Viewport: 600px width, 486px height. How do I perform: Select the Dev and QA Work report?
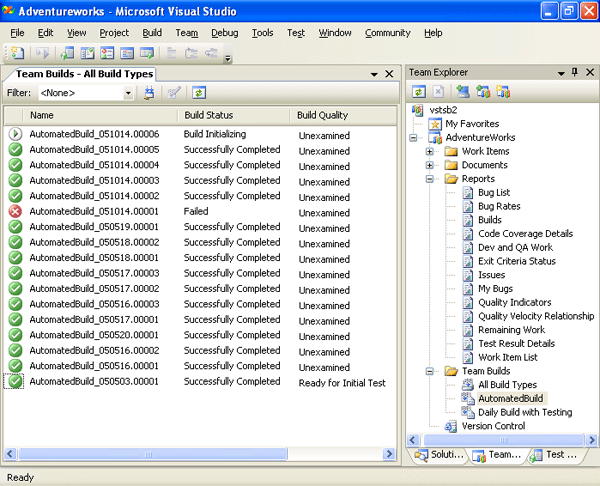point(515,248)
